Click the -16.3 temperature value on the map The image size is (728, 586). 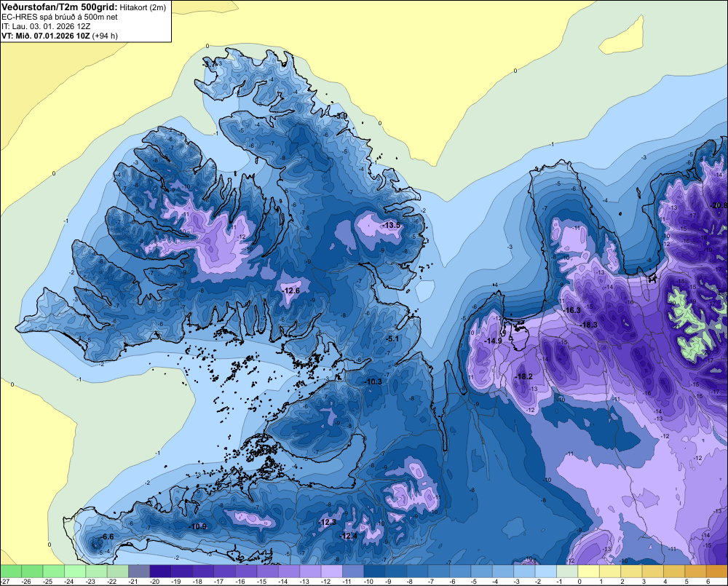[572, 310]
